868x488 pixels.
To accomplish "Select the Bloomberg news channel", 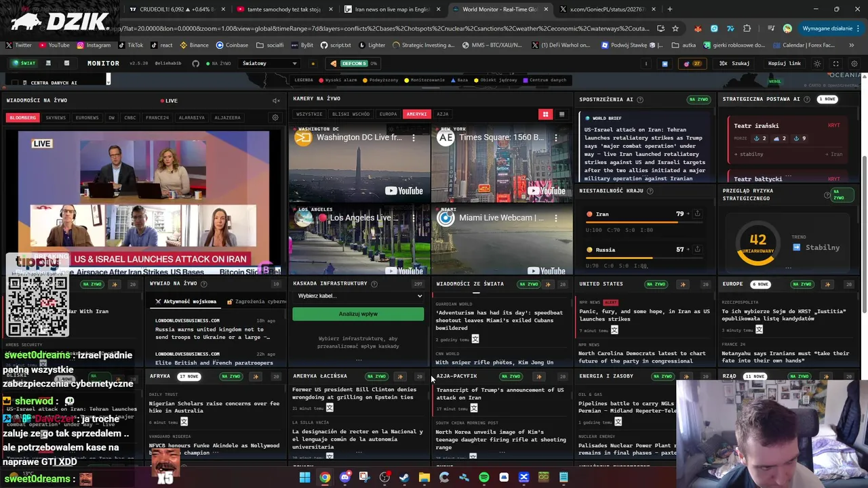I will click(22, 117).
